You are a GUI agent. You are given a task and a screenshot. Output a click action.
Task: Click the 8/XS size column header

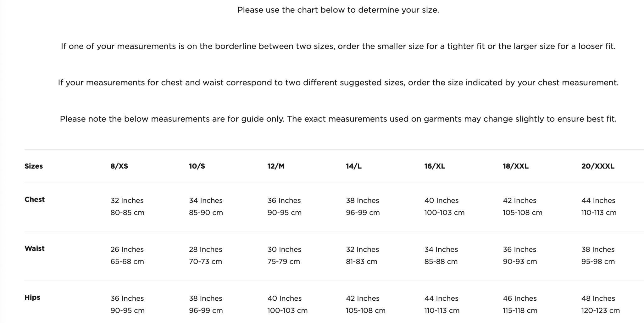119,166
